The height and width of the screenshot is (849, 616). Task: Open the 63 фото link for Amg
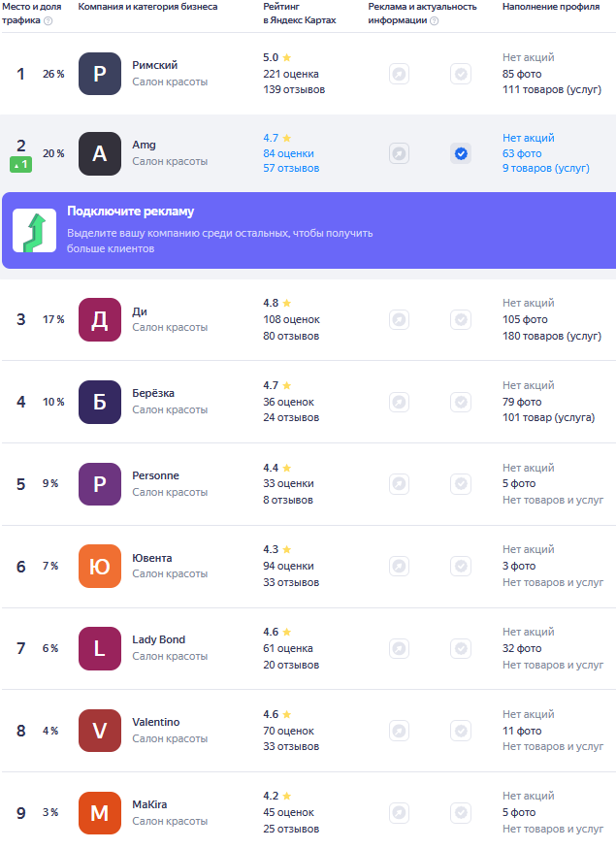pos(522,153)
